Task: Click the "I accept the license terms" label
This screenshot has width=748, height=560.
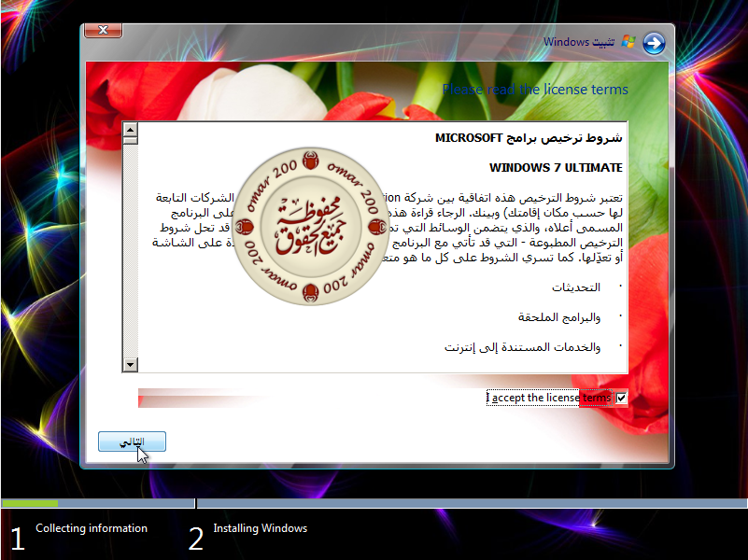Action: click(549, 398)
